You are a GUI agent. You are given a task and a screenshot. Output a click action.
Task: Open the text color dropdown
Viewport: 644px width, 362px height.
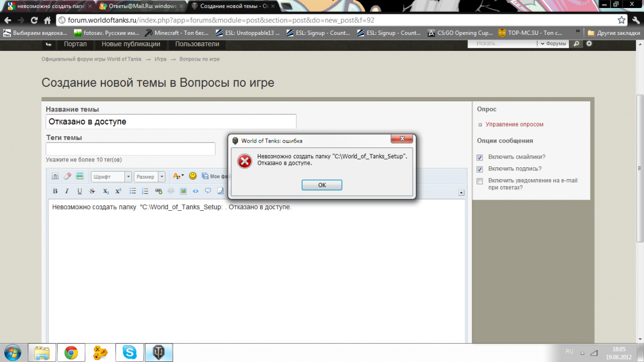coord(178,176)
